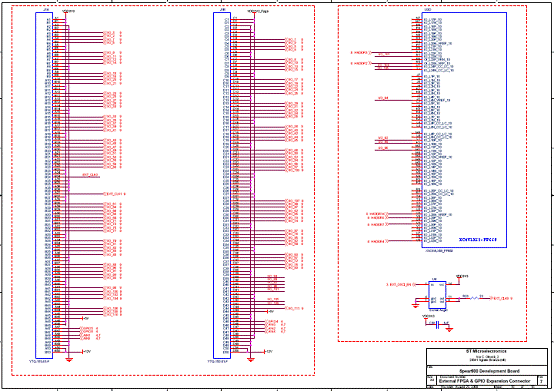
Task: Click the tall left connector body
Action: pyautogui.click(x=44, y=185)
